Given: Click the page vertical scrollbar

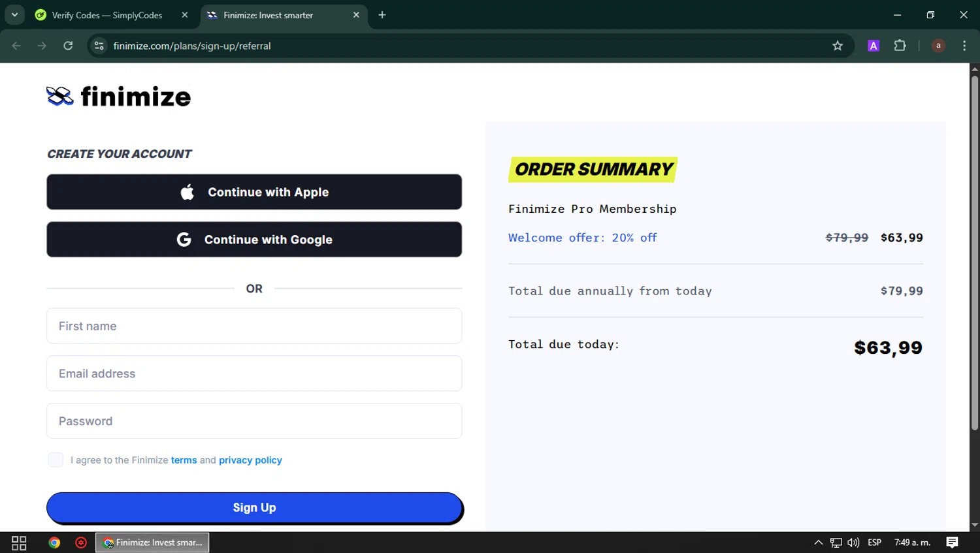Looking at the screenshot, I should point(975,253).
